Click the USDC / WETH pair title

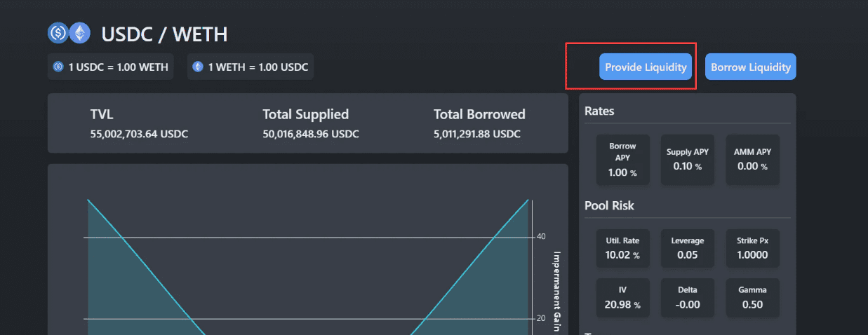164,34
